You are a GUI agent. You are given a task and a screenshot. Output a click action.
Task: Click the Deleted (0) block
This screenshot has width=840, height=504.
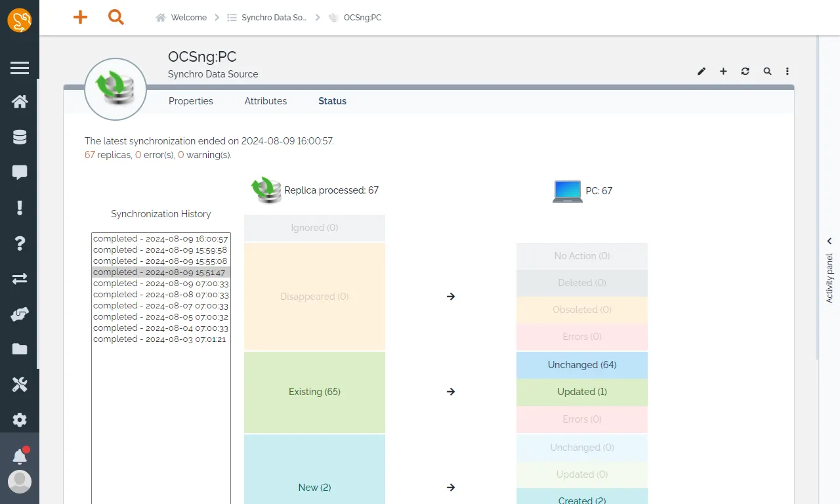[582, 283]
